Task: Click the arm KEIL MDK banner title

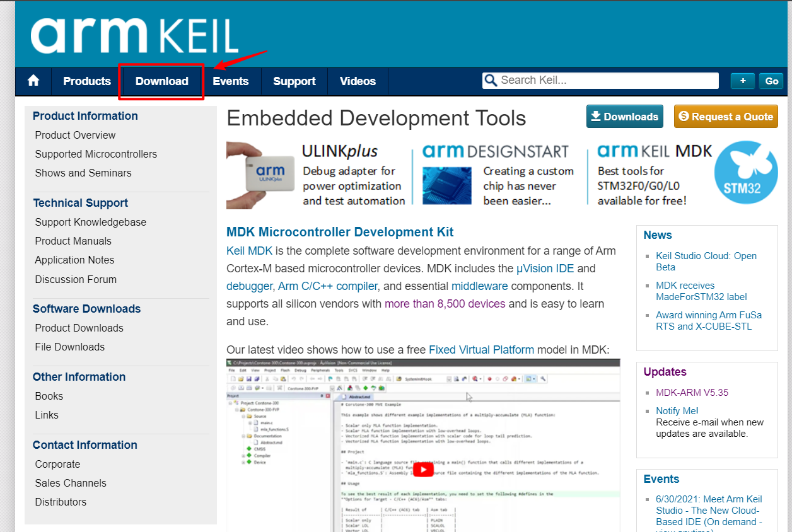Action: pos(655,151)
